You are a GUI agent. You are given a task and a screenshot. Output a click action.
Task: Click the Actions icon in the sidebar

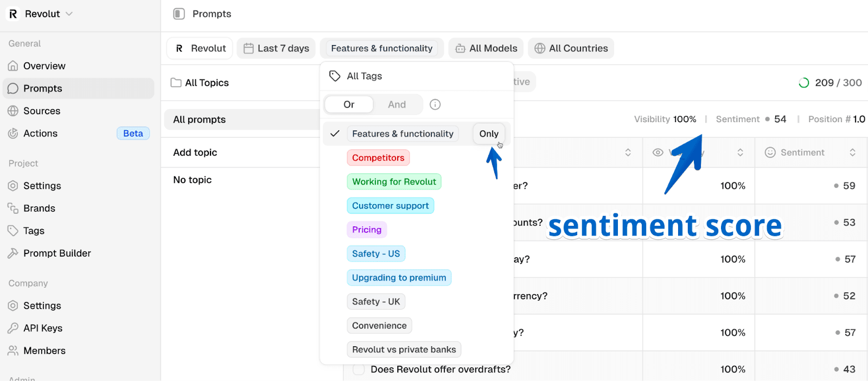(x=13, y=134)
